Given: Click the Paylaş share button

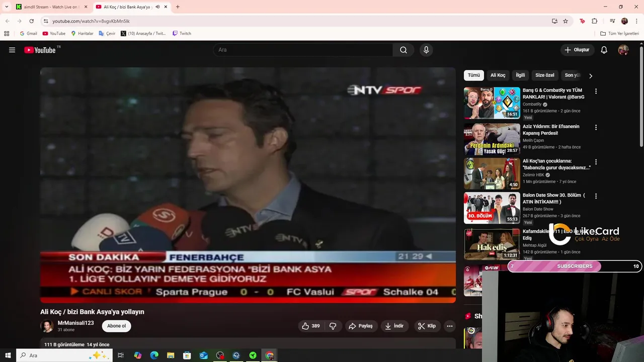Looking at the screenshot, I should pos(361,326).
